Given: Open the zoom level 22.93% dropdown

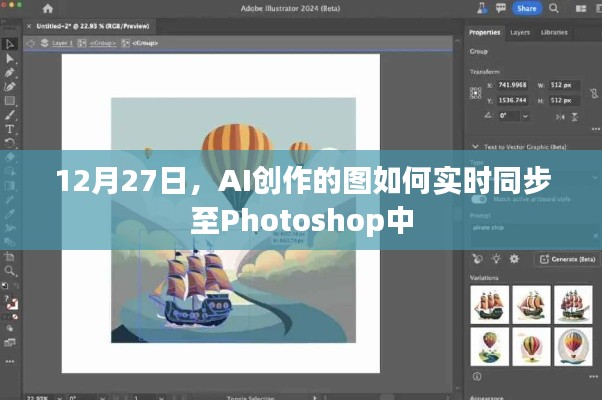Looking at the screenshot, I should 59,397.
